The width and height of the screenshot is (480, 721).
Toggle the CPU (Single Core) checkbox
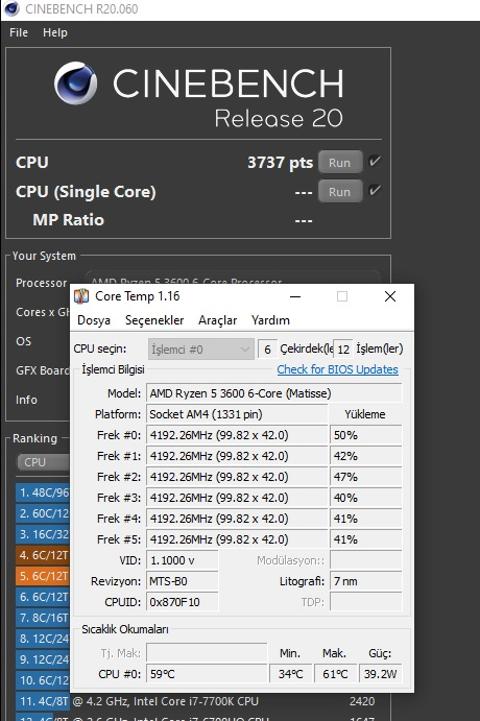tap(375, 190)
